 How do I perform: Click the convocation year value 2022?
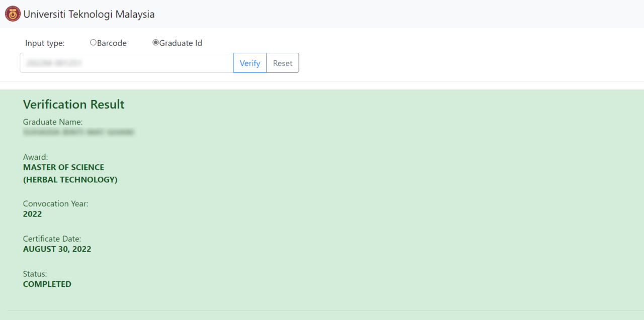(32, 214)
